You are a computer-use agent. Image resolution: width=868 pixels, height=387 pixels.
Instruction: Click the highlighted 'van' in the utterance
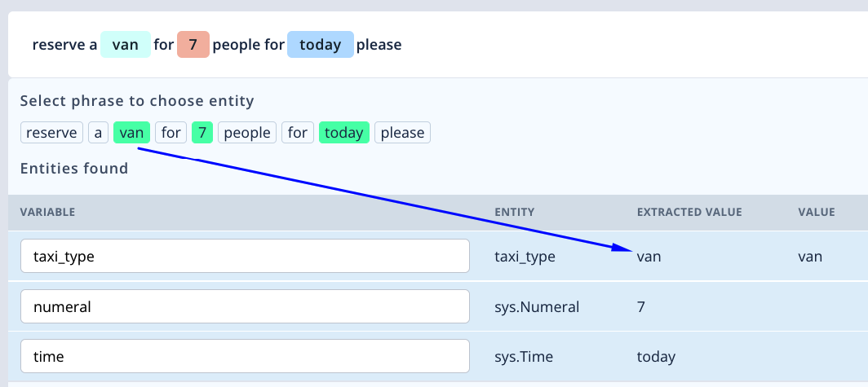(126, 44)
